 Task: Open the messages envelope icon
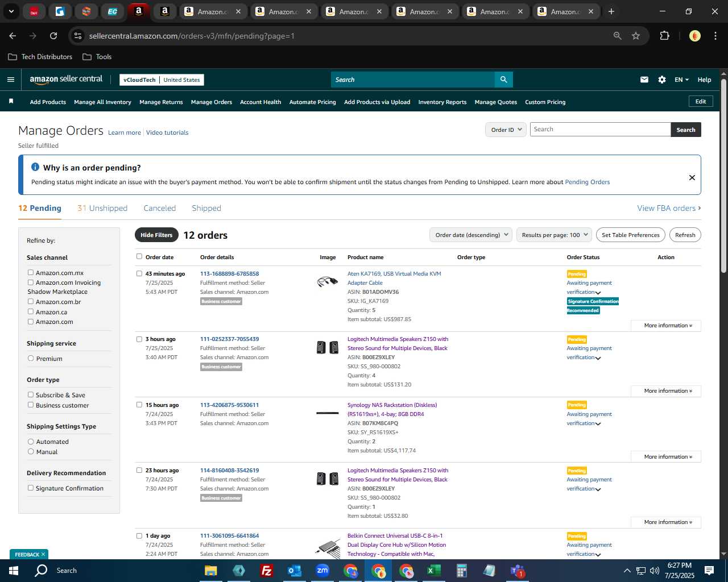point(644,80)
